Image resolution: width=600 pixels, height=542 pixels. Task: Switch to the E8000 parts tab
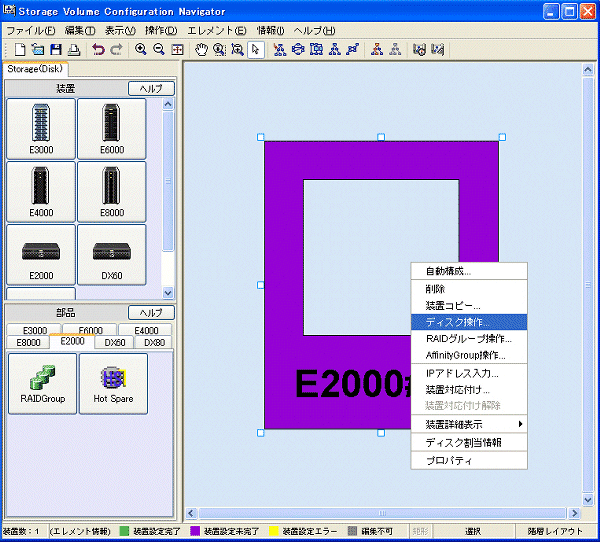[x=29, y=342]
